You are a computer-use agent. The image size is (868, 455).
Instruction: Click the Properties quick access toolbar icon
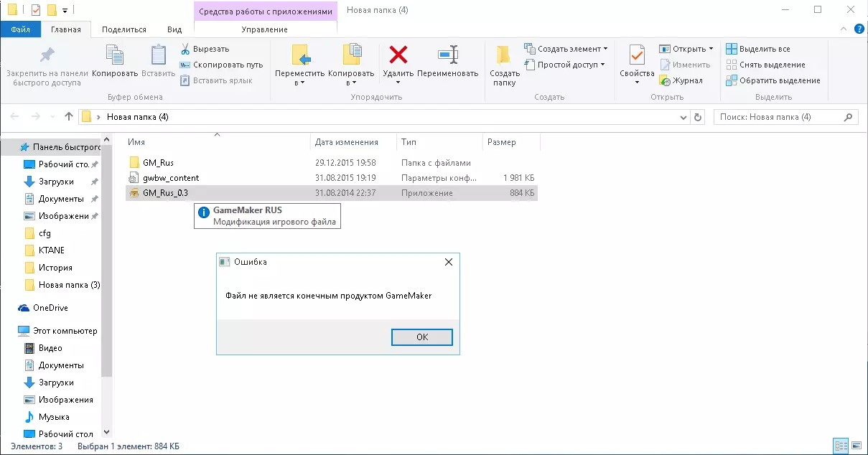(x=36, y=10)
